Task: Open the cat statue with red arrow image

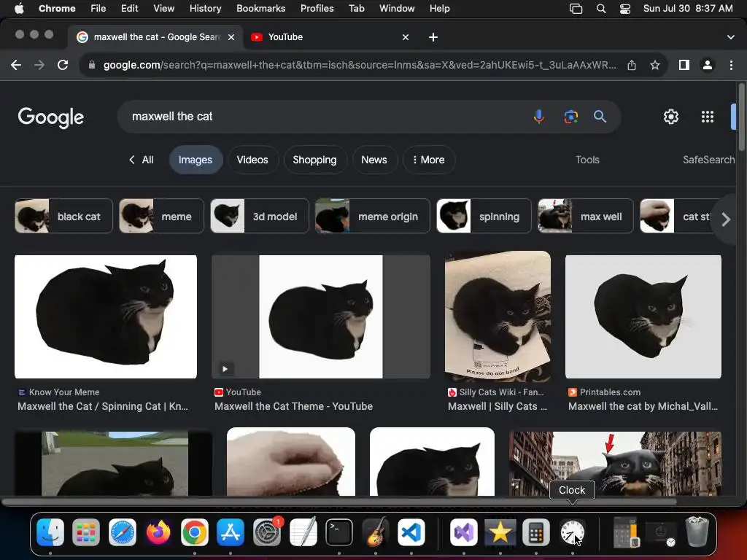Action: (x=615, y=464)
